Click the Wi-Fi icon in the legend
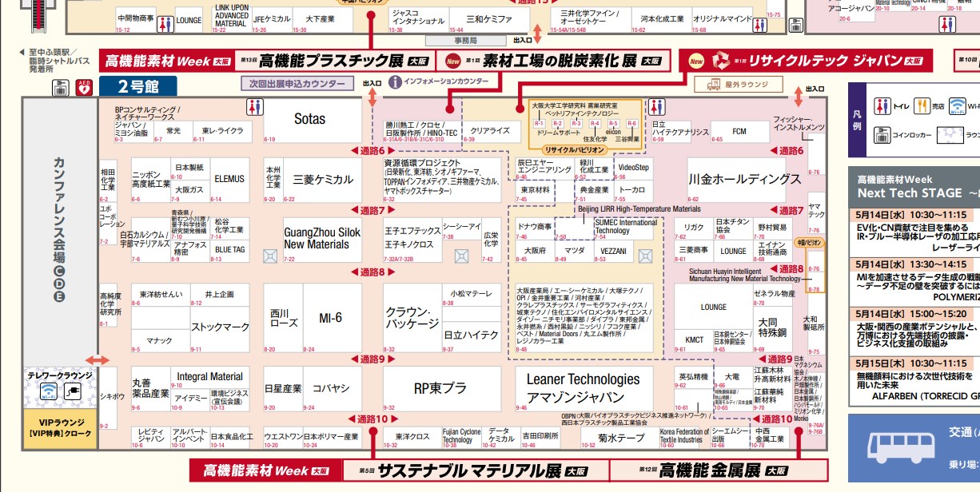 pyautogui.click(x=957, y=105)
